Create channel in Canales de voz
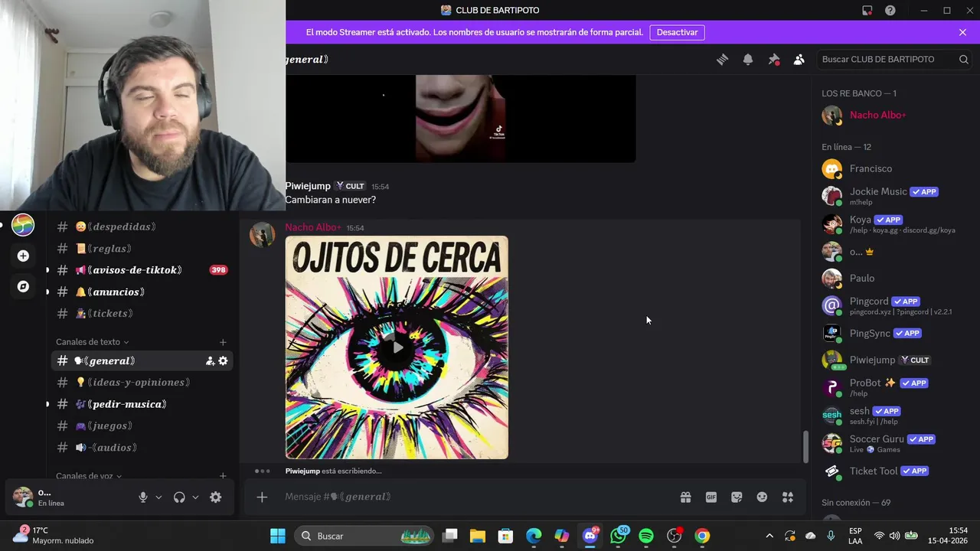 (x=223, y=476)
